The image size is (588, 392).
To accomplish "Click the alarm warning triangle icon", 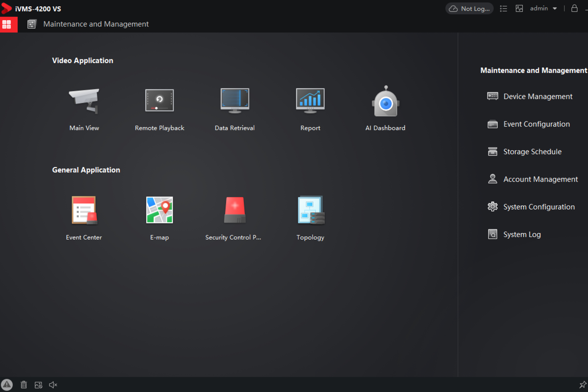I will [x=6, y=385].
